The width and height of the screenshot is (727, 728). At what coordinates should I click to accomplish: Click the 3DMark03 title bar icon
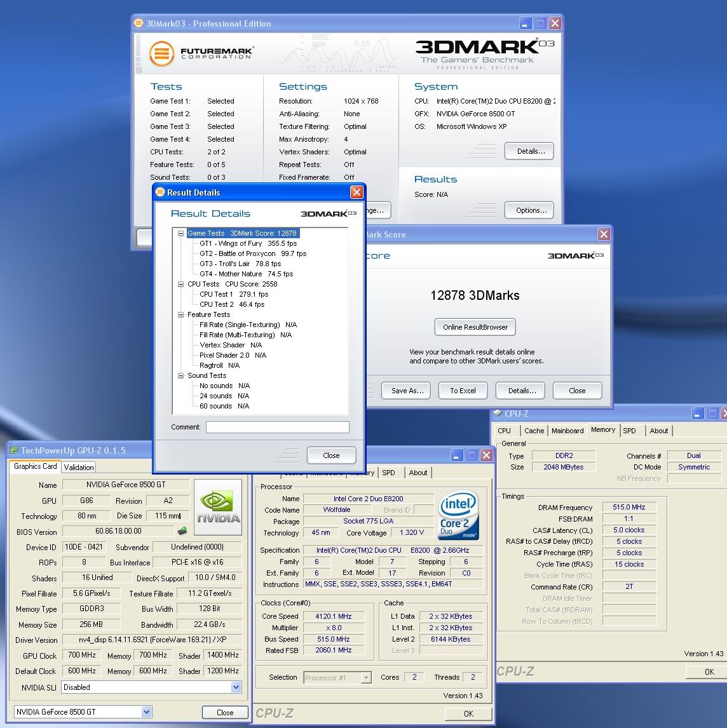pos(139,23)
